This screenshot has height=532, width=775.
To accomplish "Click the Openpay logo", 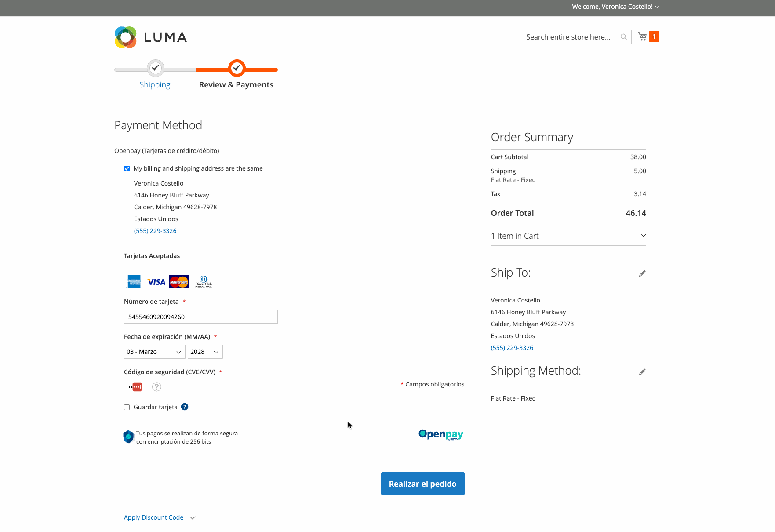I will (x=441, y=434).
